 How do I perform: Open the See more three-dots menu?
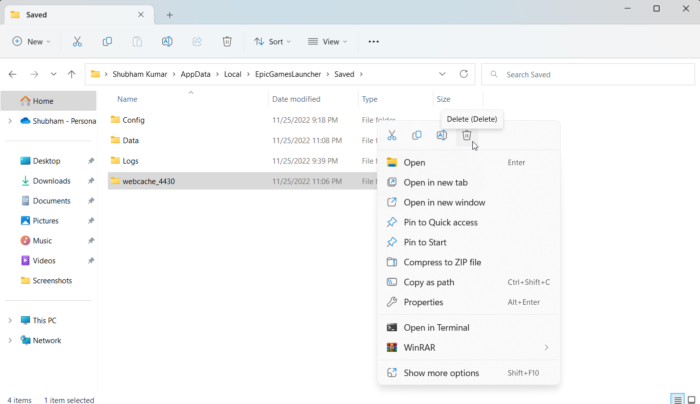374,42
